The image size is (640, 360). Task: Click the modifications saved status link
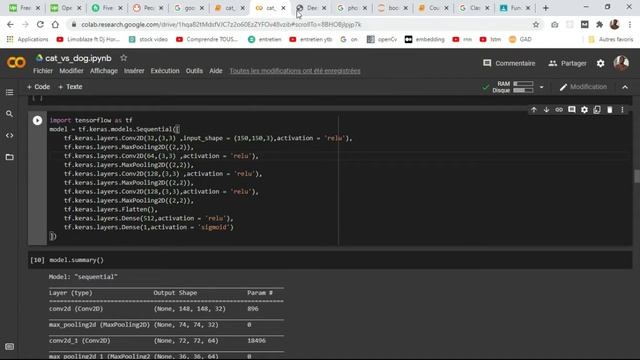pos(295,71)
